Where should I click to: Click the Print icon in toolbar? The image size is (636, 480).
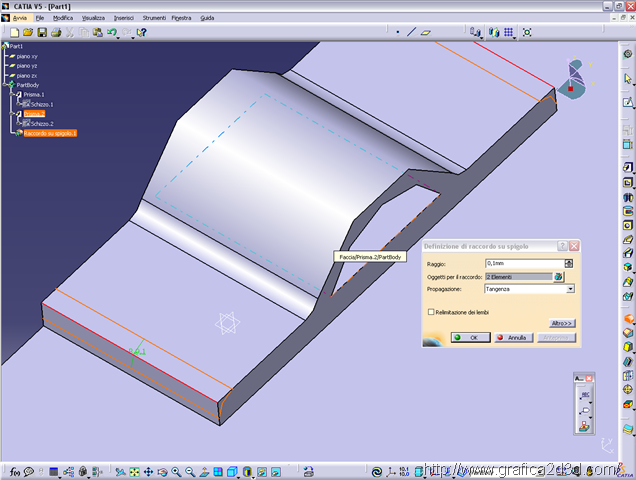[x=56, y=32]
